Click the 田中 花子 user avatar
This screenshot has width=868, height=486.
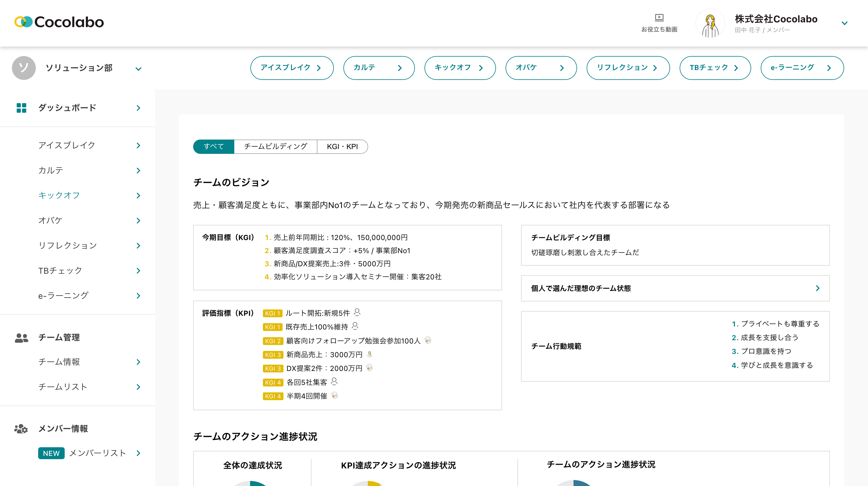click(x=710, y=24)
